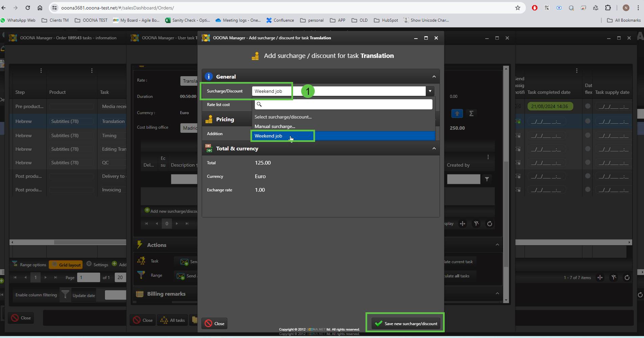Click refresh icon in tasks grid pager
This screenshot has height=338, width=644.
(x=627, y=277)
